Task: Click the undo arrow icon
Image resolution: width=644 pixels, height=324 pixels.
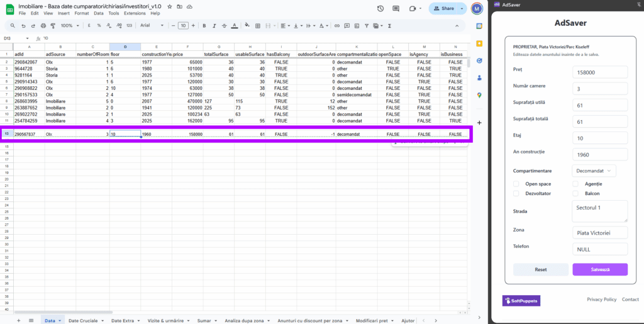Action: (x=23, y=26)
